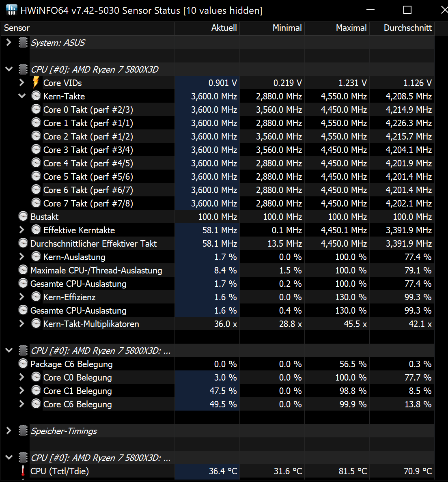Screen dimensions: 448x482
Task: Click the clock icon of Core 6 Takt
Action: coord(36,189)
